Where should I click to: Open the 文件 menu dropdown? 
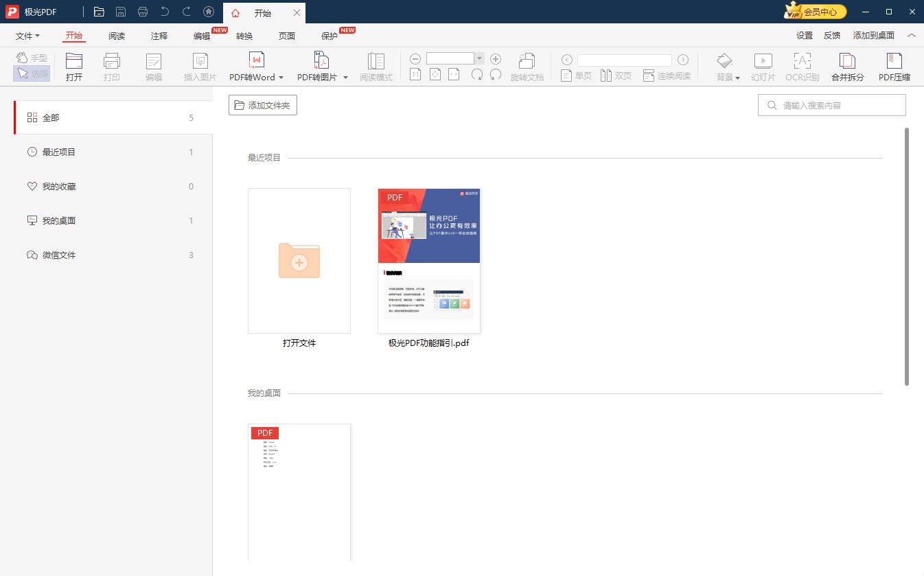pyautogui.click(x=27, y=36)
